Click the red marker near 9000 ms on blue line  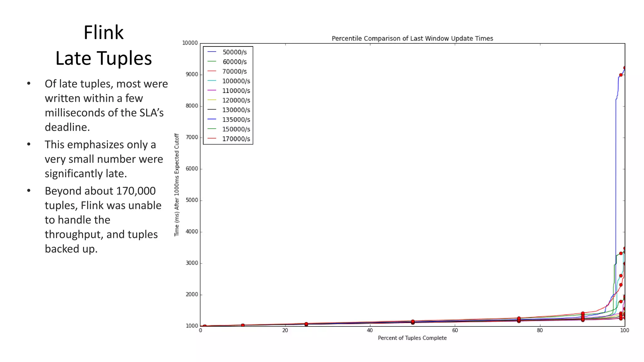pos(621,75)
